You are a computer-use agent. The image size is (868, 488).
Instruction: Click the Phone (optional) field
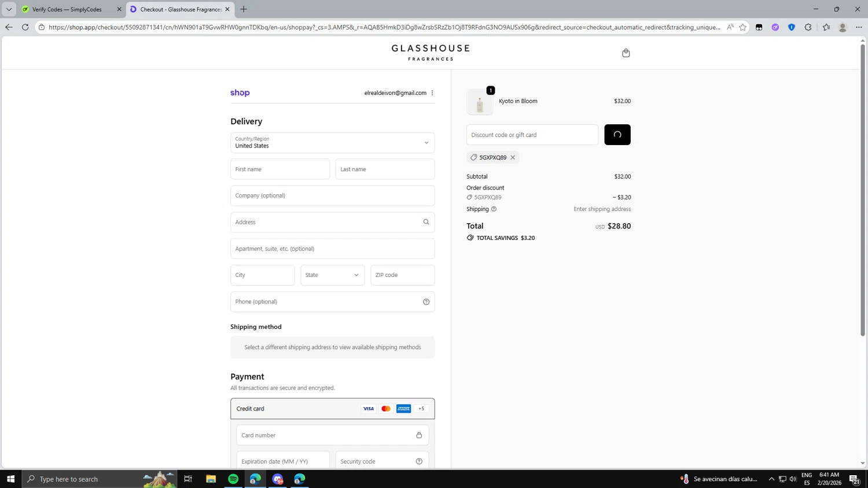(333, 302)
